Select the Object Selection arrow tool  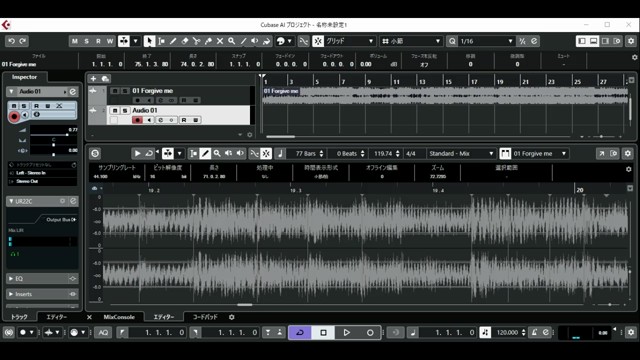[x=149, y=41]
